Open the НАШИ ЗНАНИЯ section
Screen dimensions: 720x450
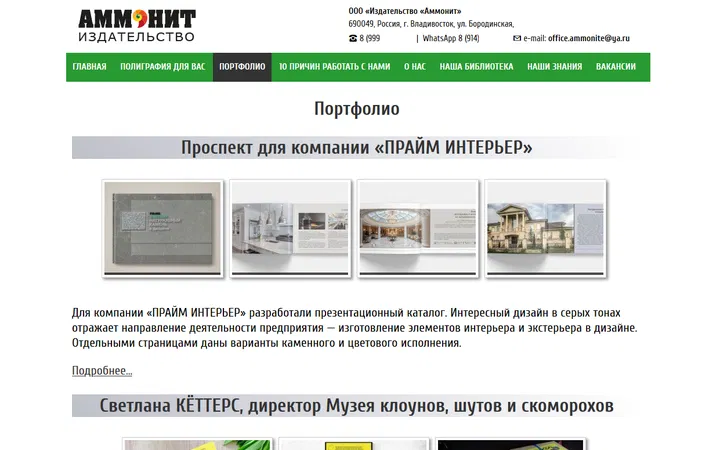point(554,67)
